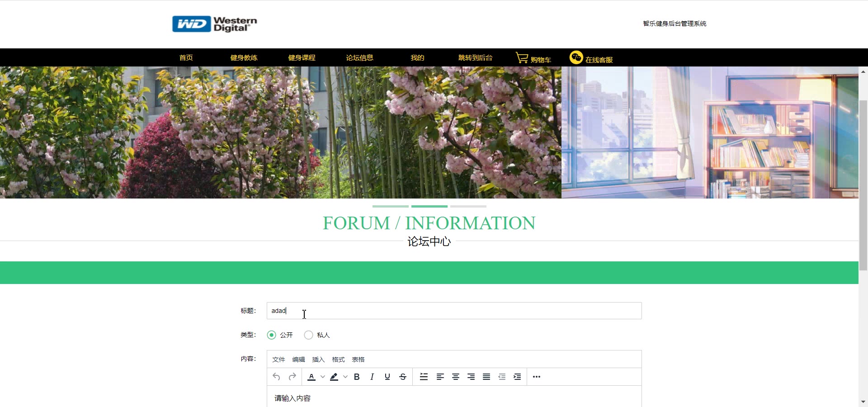Viewport: 868px width, 407px height.
Task: Toggle underline formatting
Action: click(387, 377)
